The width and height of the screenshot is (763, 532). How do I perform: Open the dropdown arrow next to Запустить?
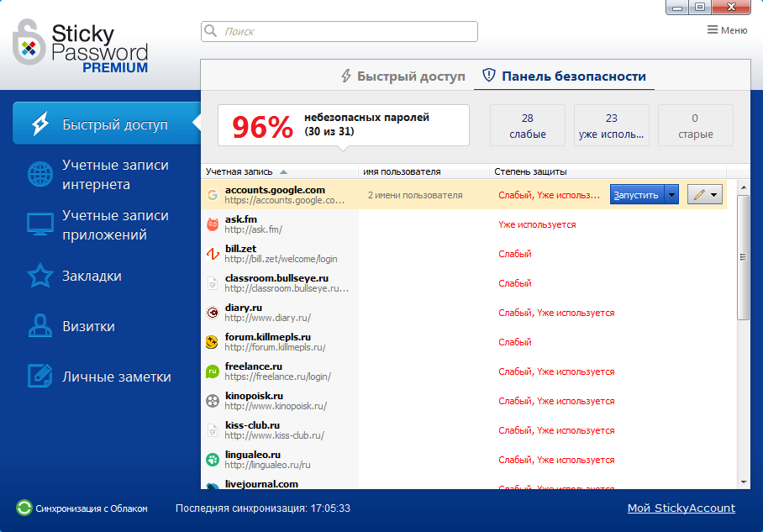click(x=671, y=194)
